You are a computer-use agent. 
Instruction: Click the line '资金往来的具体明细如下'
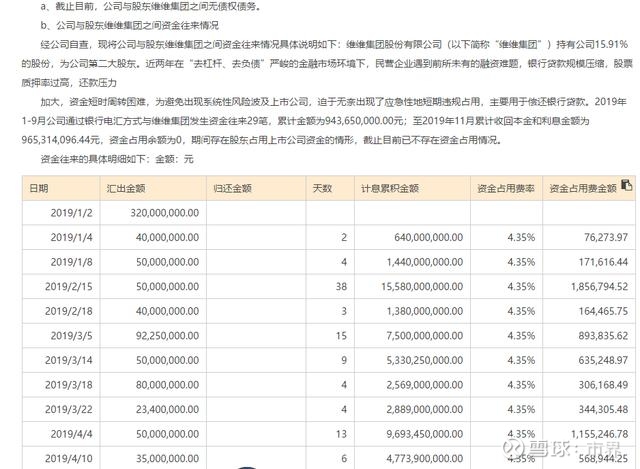click(x=117, y=159)
